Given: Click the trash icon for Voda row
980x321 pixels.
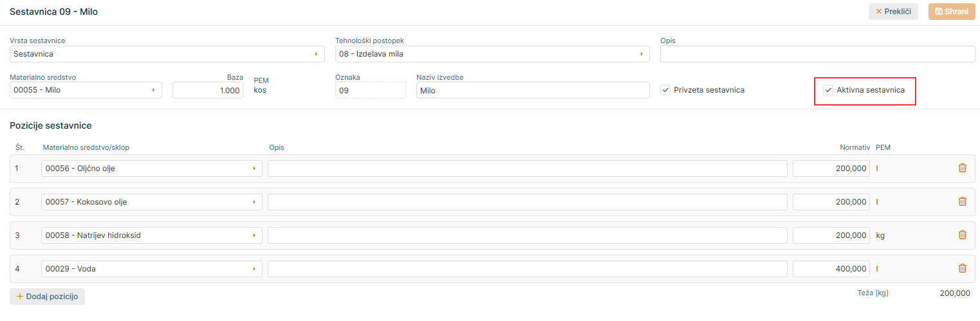Looking at the screenshot, I should coord(962,268).
